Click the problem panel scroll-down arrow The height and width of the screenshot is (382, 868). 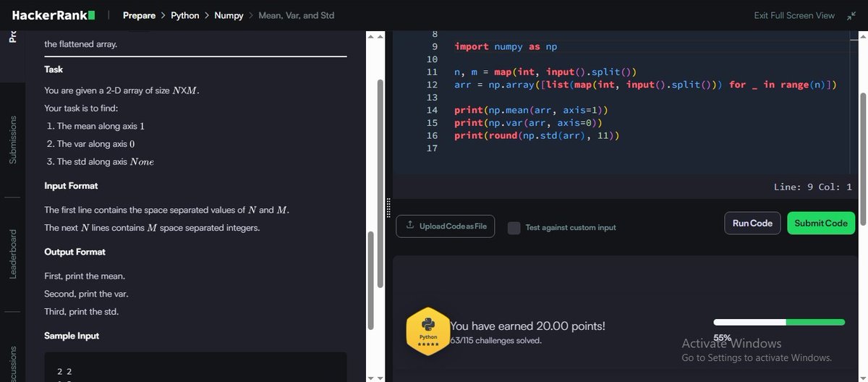[x=372, y=378]
